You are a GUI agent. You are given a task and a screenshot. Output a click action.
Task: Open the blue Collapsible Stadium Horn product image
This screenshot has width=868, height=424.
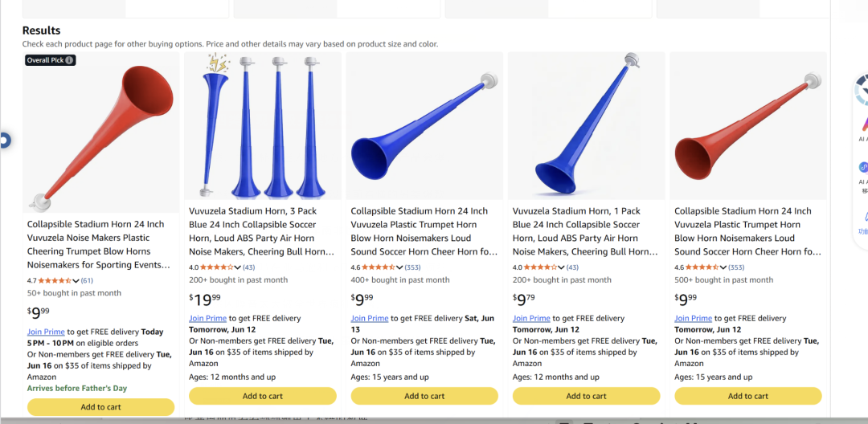(x=424, y=126)
